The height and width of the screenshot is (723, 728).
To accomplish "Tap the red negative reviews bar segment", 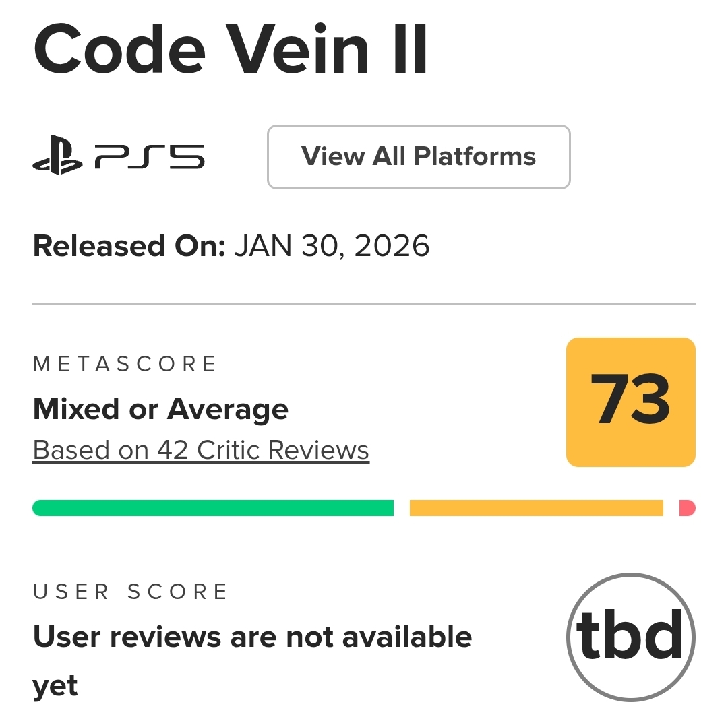I will pos(687,508).
